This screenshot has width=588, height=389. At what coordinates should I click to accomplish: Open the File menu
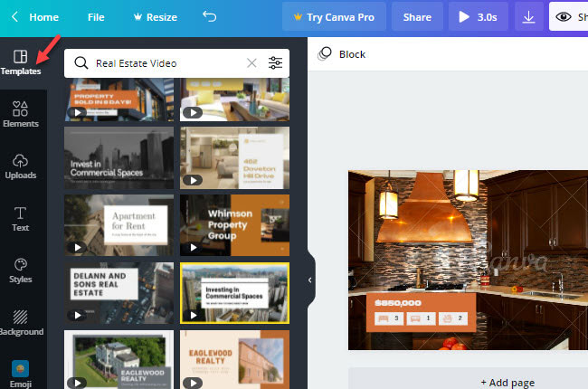(x=96, y=17)
